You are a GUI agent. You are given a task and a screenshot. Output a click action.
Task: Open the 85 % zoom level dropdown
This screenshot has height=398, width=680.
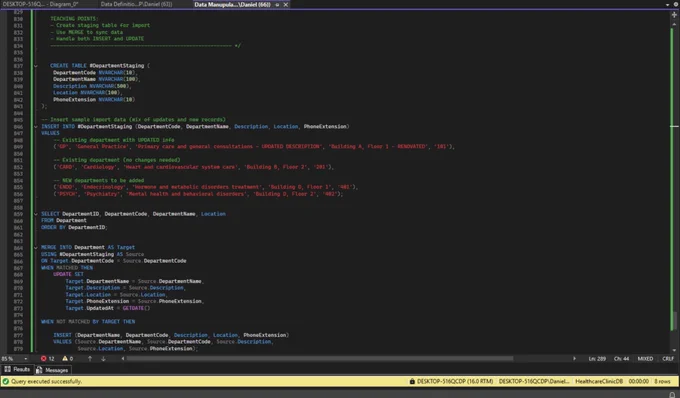click(x=26, y=359)
